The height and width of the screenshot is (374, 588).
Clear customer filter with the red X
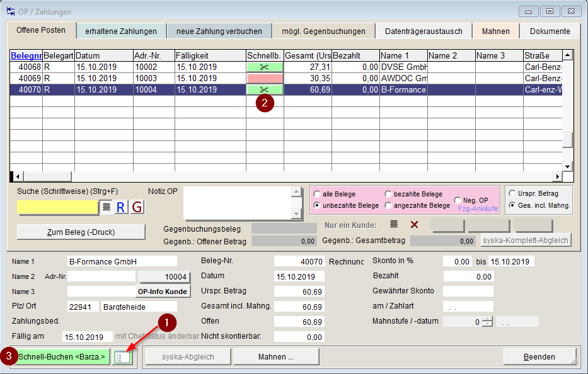415,225
